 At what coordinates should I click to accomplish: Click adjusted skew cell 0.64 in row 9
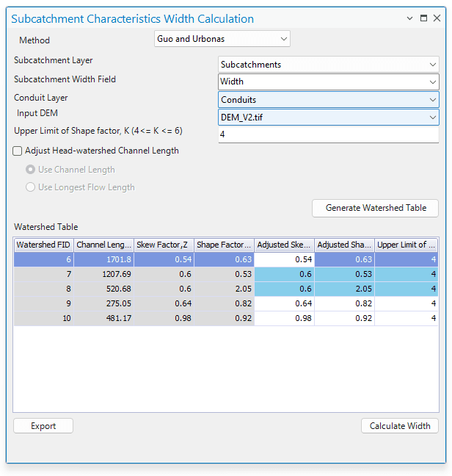point(284,303)
